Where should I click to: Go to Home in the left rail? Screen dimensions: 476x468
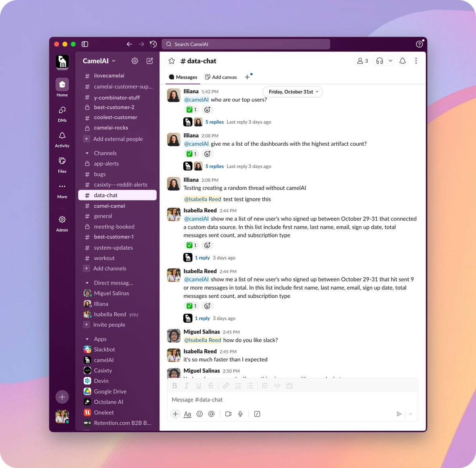(x=62, y=87)
